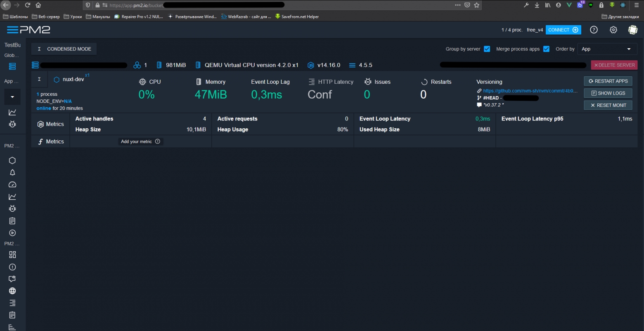Screen dimensions: 644x331
Task: Open settings via the gear icon
Action: coord(613,30)
